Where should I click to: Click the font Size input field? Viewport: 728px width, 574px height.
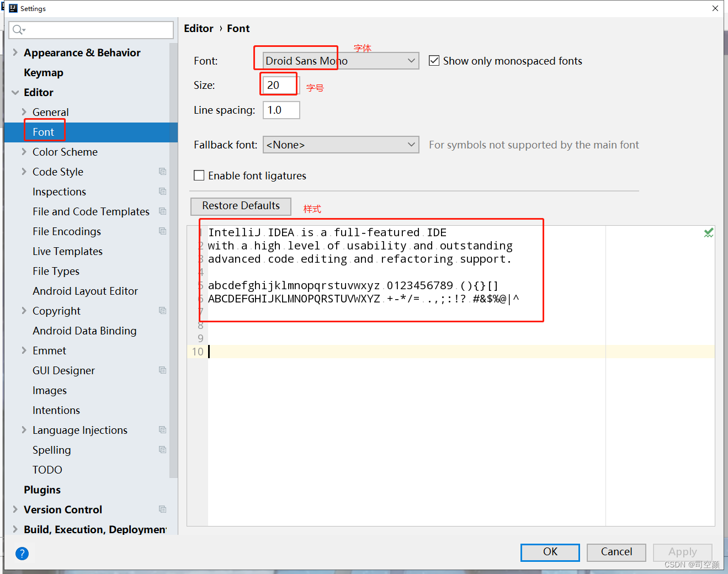(x=281, y=85)
